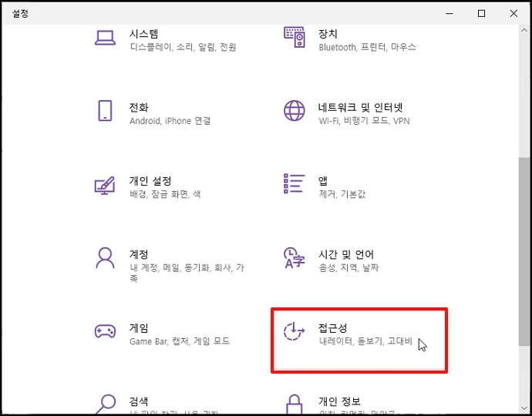Click the Privacy lock icon
This screenshot has height=416, width=532.
[295, 404]
